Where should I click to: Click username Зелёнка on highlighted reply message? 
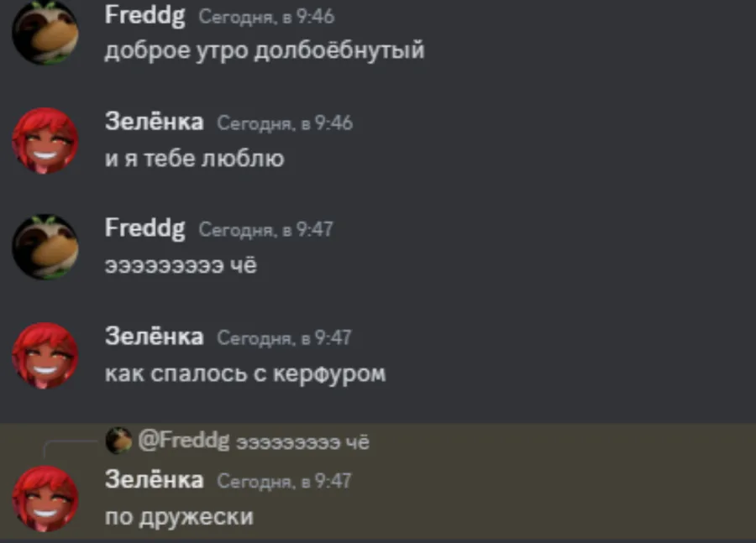tap(155, 479)
